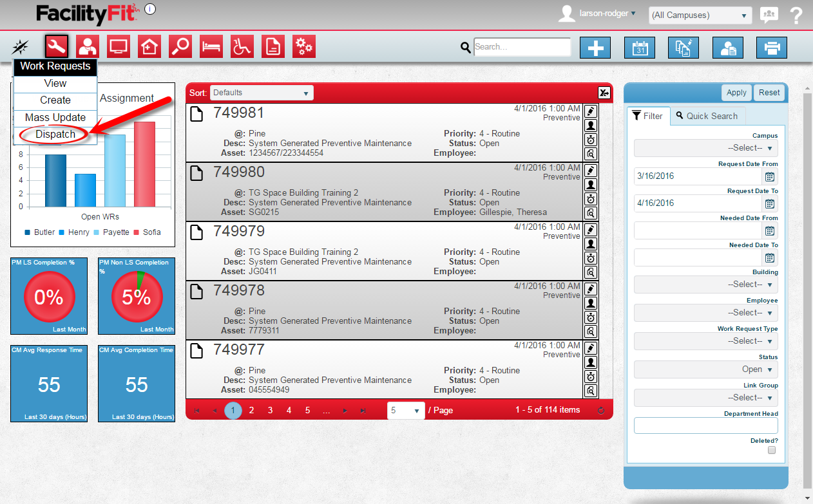Select Dispatch from Work Requests menu
The image size is (813, 504).
[x=55, y=135]
